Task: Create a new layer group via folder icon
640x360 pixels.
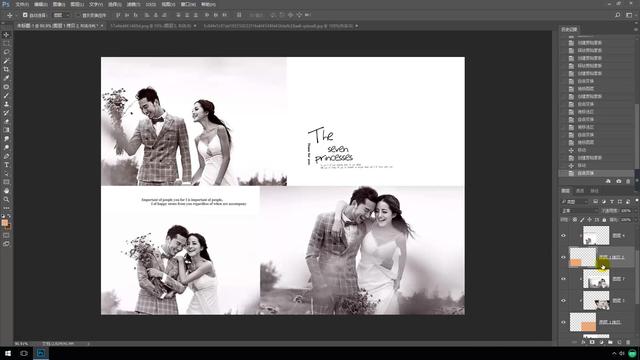Action: click(610, 342)
